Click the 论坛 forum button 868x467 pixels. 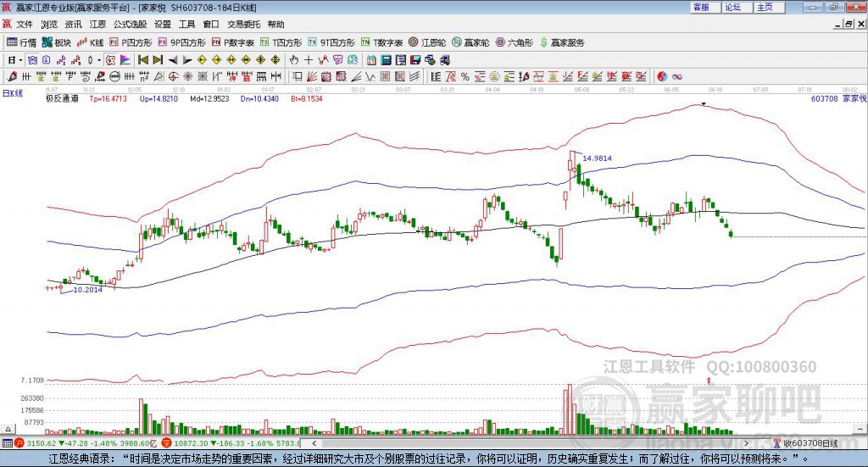733,7
